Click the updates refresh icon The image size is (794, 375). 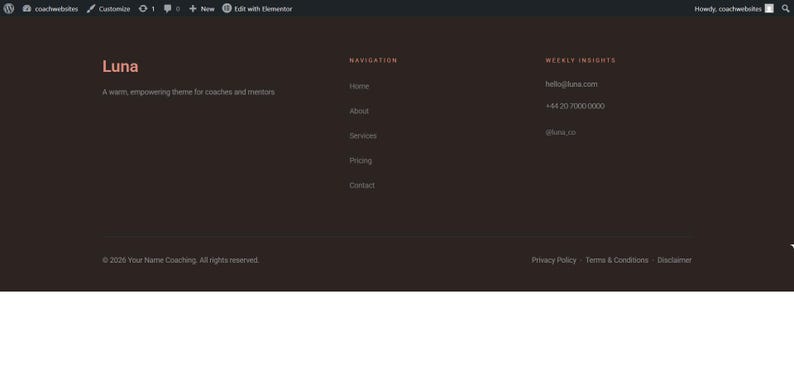(143, 9)
